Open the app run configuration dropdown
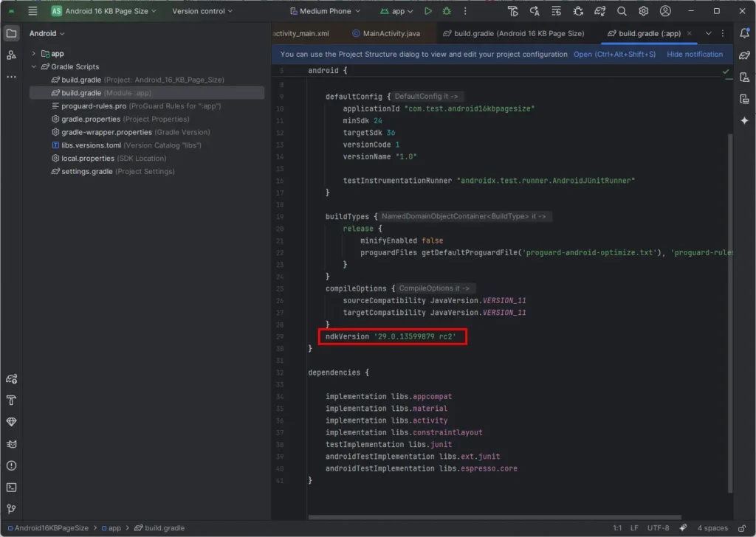This screenshot has height=537, width=756. tap(396, 10)
